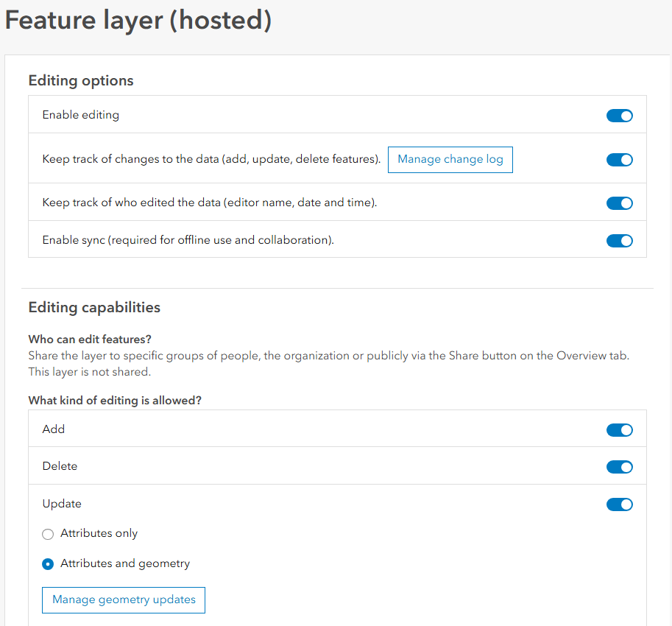Click the Update row label text
672x626 pixels.
62,504
